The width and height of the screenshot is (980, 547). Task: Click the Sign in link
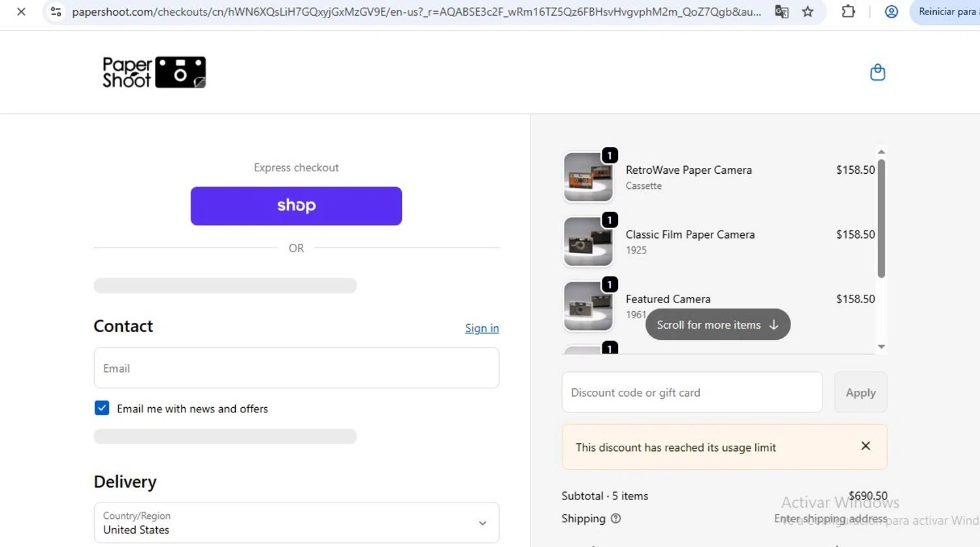coord(482,328)
